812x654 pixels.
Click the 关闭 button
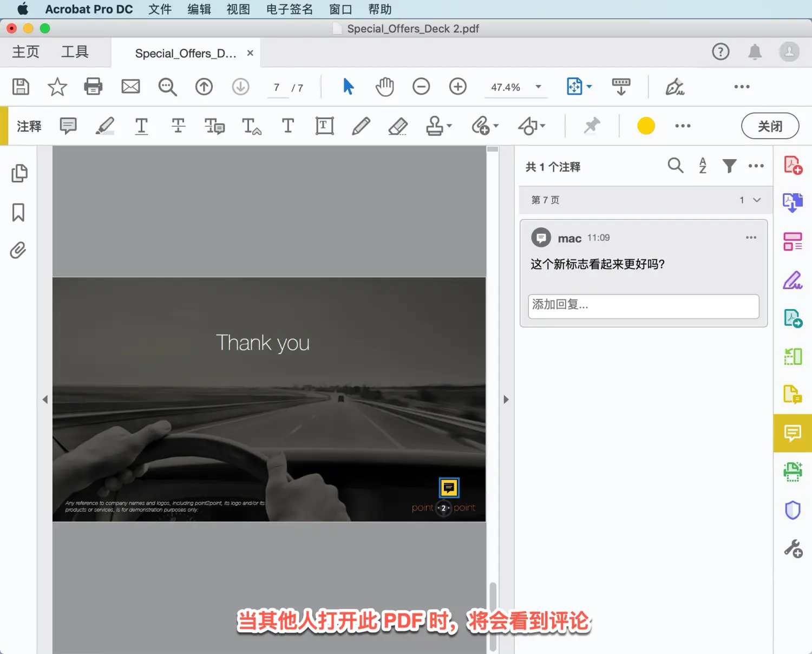(770, 126)
